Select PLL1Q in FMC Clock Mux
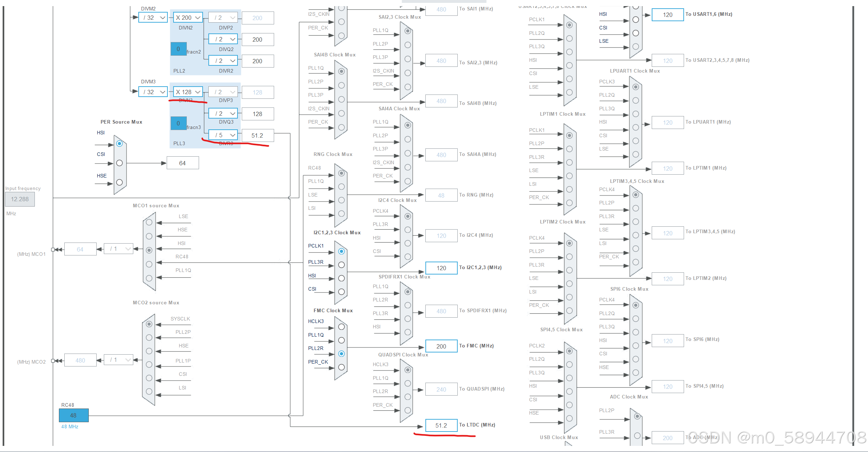This screenshot has height=452, width=868. pos(341,340)
